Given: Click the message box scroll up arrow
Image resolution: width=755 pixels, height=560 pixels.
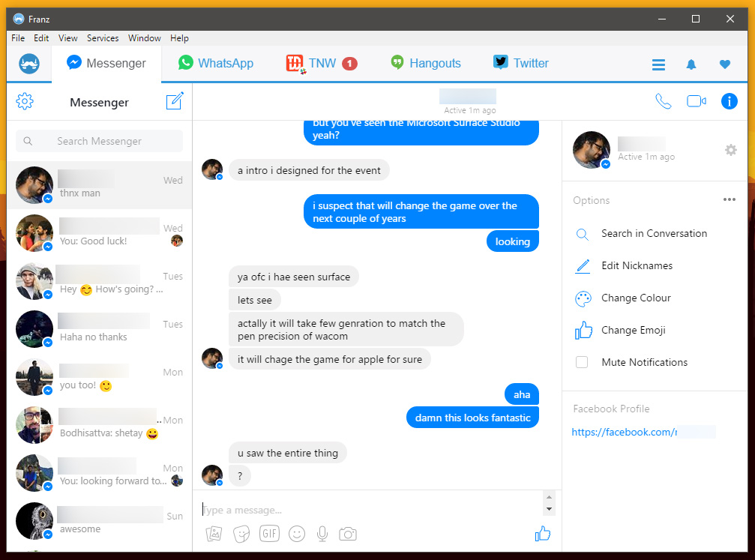Looking at the screenshot, I should coord(549,497).
